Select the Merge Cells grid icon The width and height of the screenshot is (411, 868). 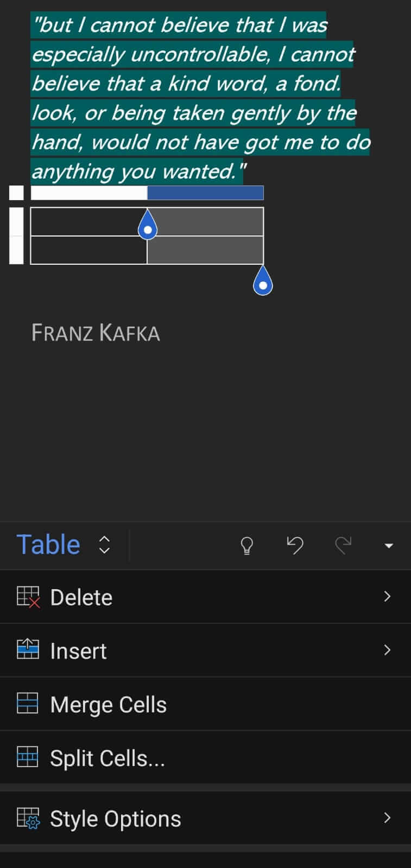pos(28,704)
